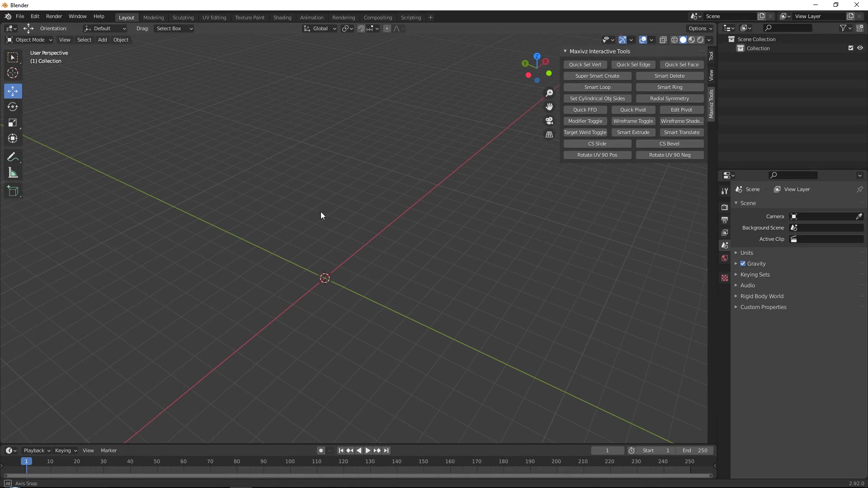Click the viewport pan hand icon

549,107
